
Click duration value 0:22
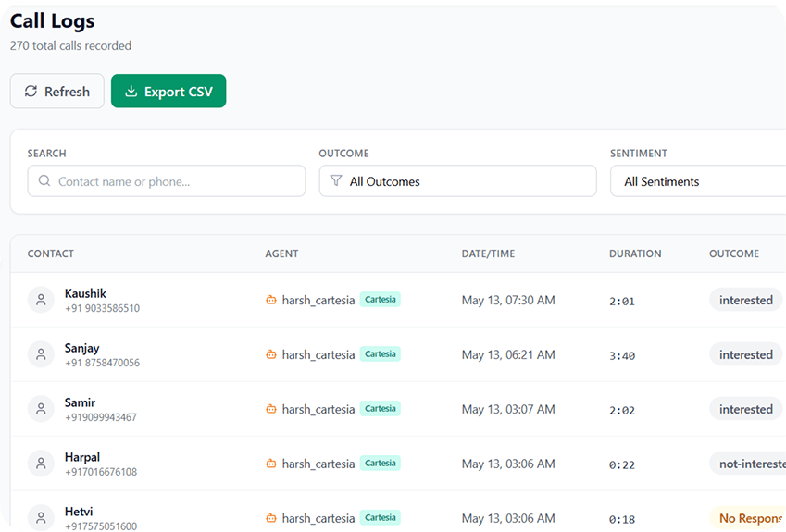tap(622, 464)
